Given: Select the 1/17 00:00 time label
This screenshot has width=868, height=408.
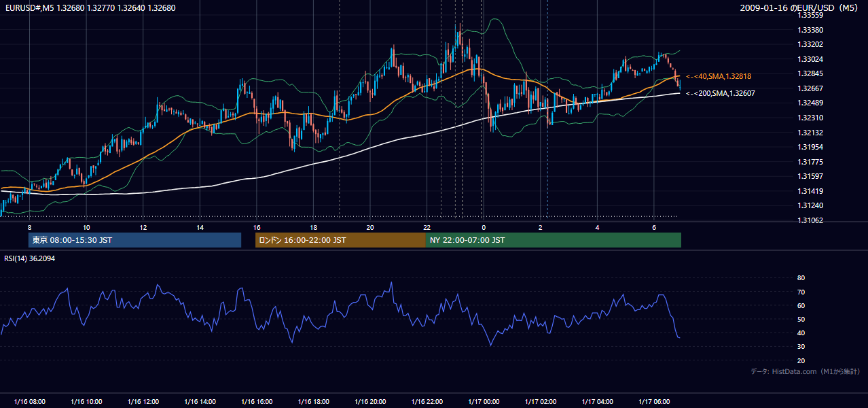Looking at the screenshot, I should [483, 402].
